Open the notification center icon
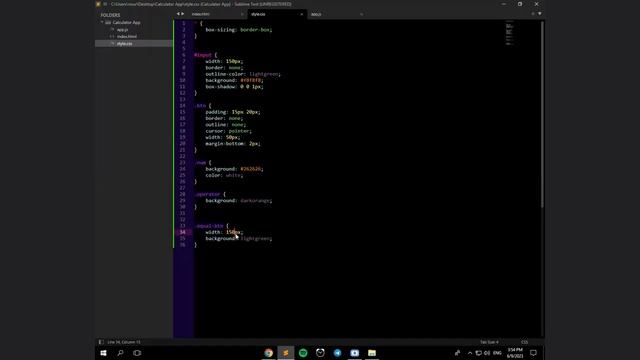The height and width of the screenshot is (360, 640). point(533,353)
